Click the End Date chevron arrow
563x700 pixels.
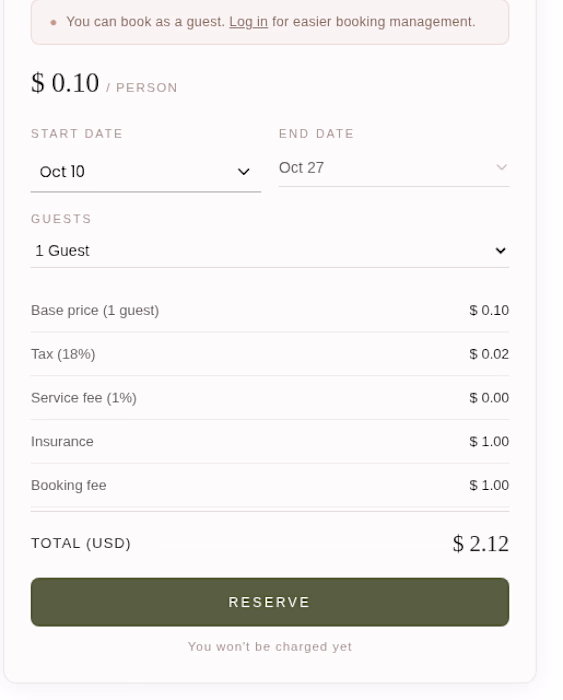point(501,167)
